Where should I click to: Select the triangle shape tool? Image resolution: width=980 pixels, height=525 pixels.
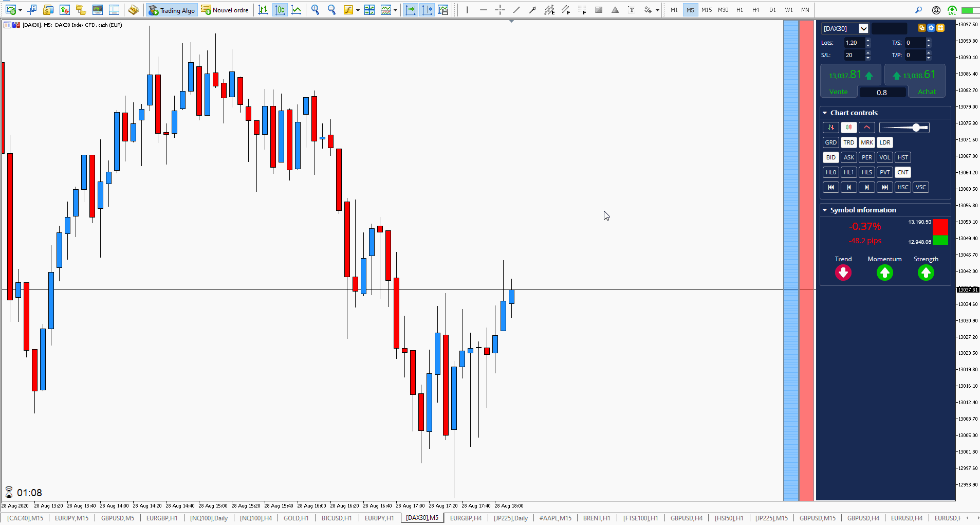[615, 10]
